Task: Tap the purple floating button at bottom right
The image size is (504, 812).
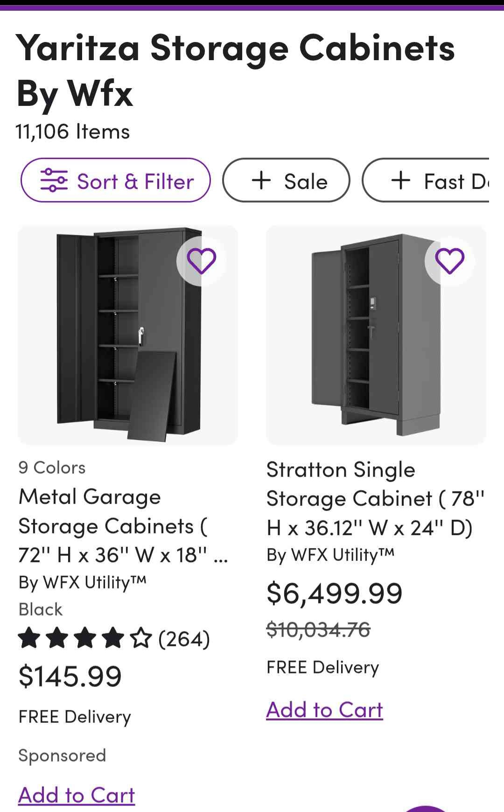Action: coord(425,809)
